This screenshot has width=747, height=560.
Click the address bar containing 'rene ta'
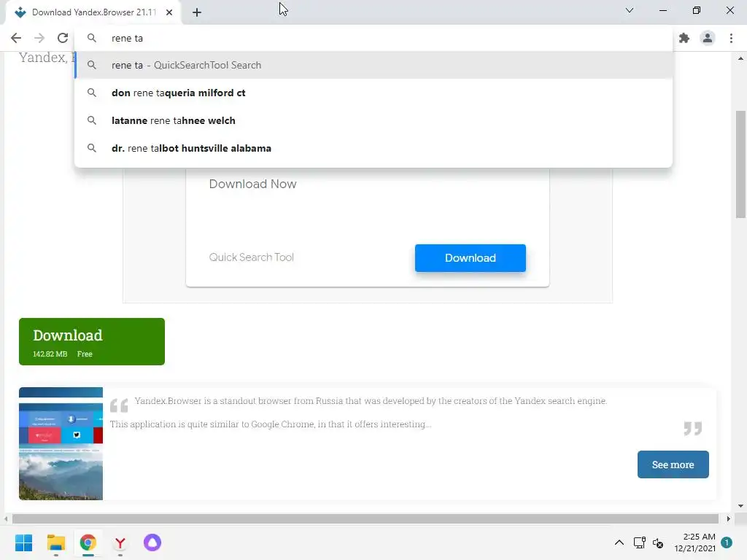(x=373, y=38)
